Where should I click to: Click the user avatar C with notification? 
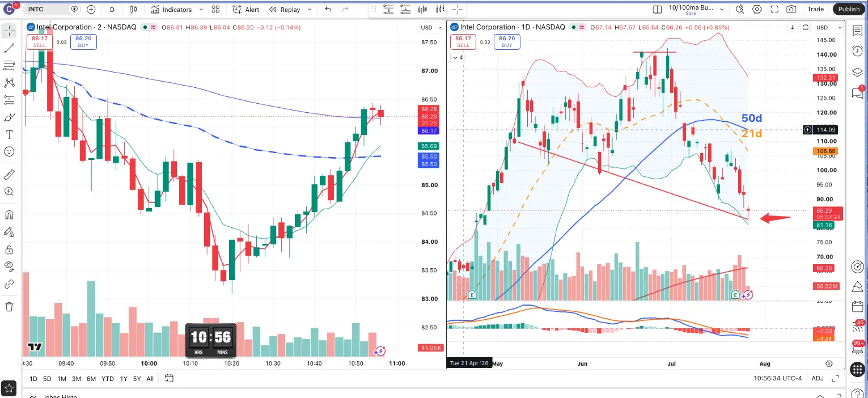(x=10, y=9)
